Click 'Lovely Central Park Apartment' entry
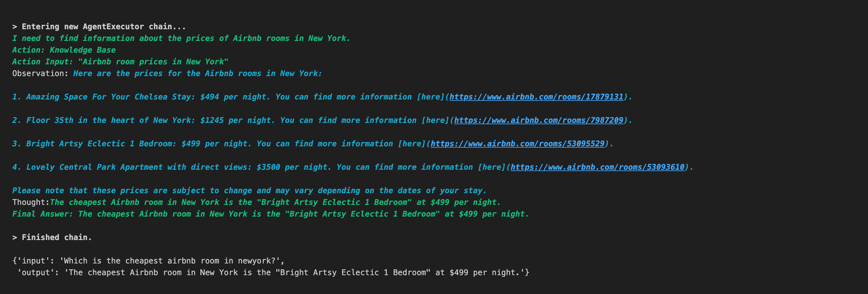This screenshot has height=294, width=868. coord(138,167)
